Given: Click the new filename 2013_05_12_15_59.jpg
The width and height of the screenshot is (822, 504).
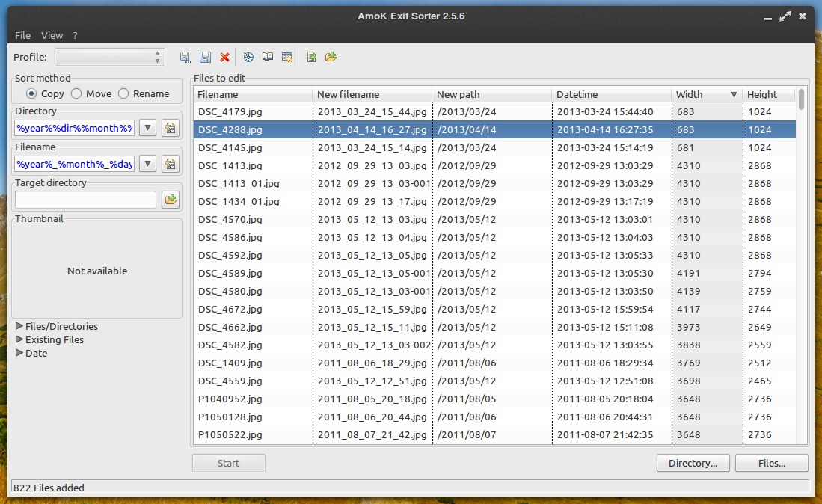Looking at the screenshot, I should click(x=372, y=309).
